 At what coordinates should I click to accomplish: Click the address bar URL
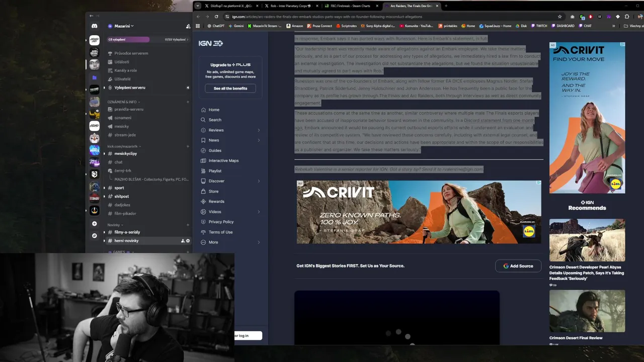point(327,17)
